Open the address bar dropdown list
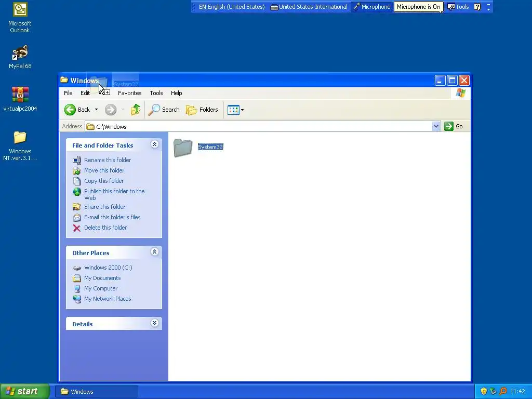 436,127
